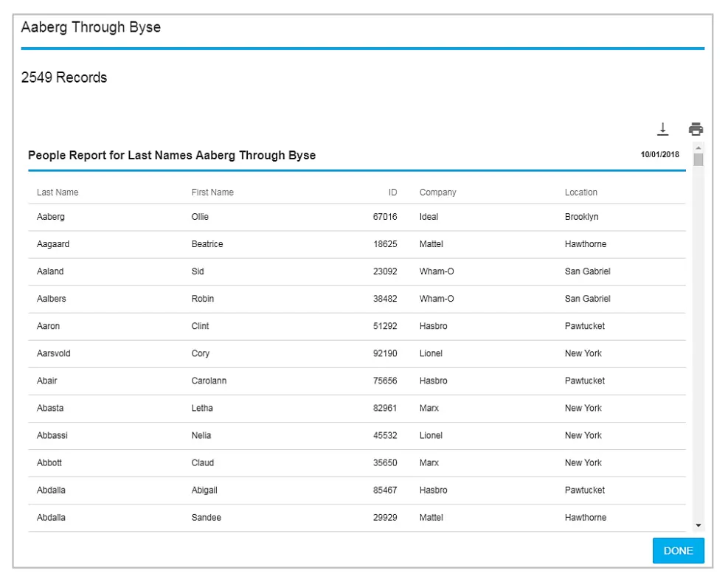Click Pawtucket in the Aaron row
728x579 pixels.
(x=584, y=326)
